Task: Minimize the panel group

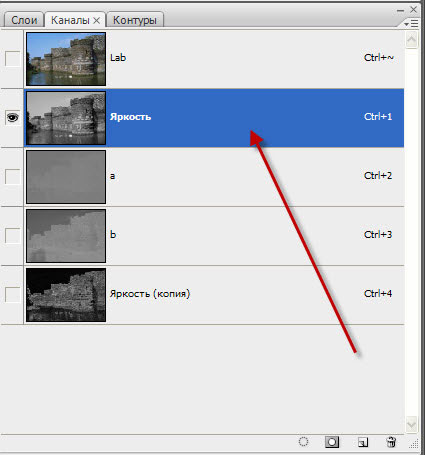Action: [400, 11]
